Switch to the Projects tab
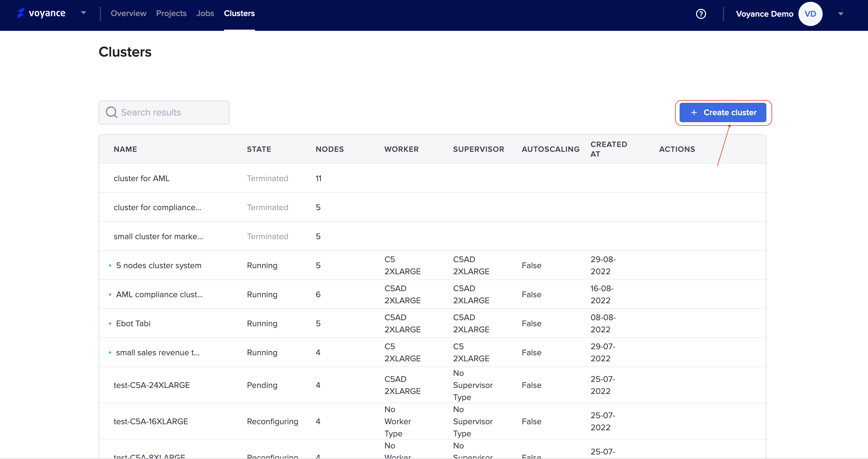 [x=171, y=13]
